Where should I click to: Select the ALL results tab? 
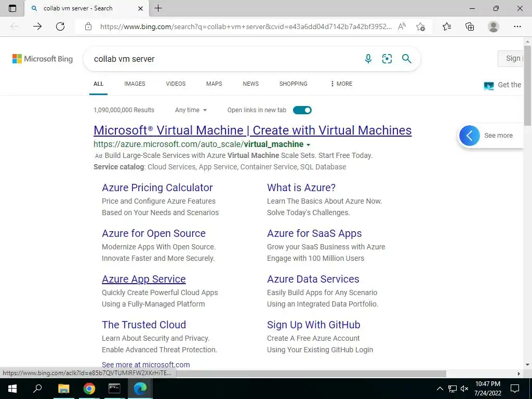pyautogui.click(x=98, y=84)
